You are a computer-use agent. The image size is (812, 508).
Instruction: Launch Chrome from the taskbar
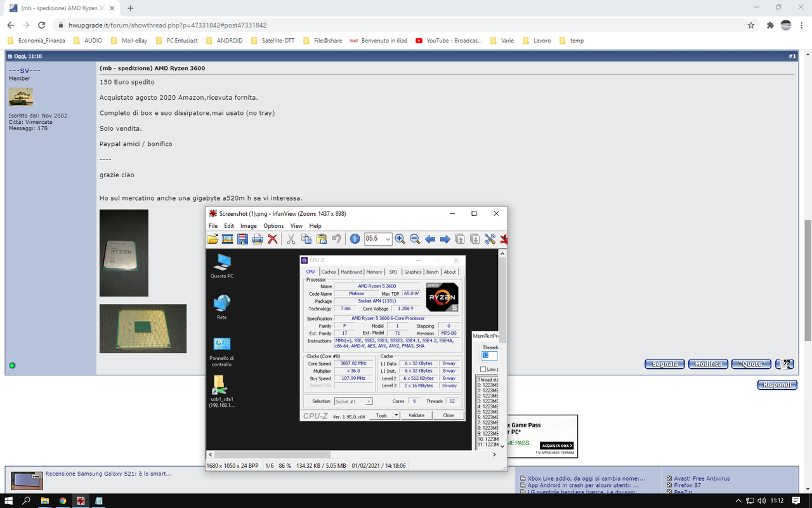(62, 501)
